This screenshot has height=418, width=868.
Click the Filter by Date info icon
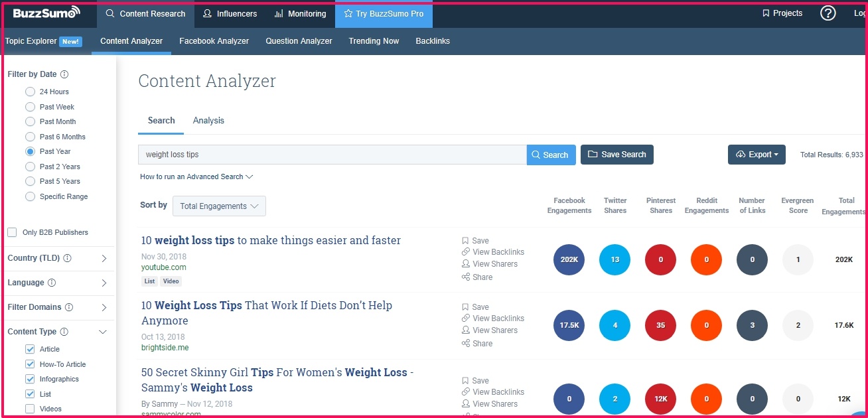pos(64,74)
